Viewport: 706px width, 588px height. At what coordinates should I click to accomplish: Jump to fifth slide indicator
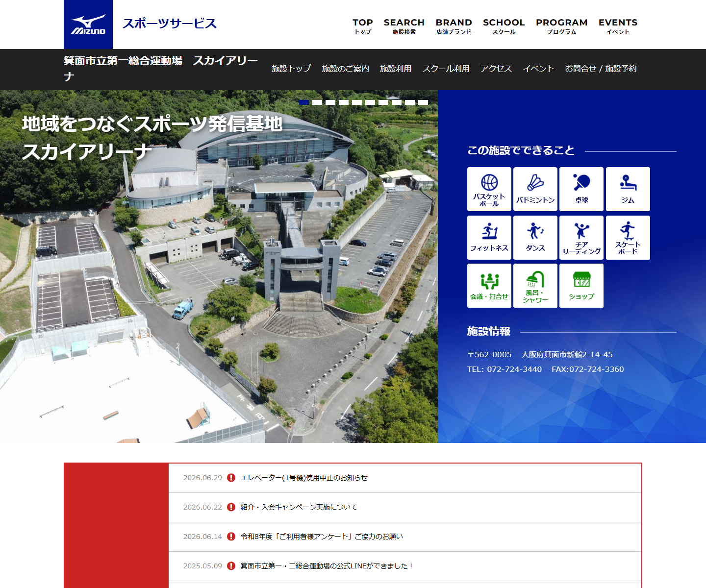click(357, 102)
